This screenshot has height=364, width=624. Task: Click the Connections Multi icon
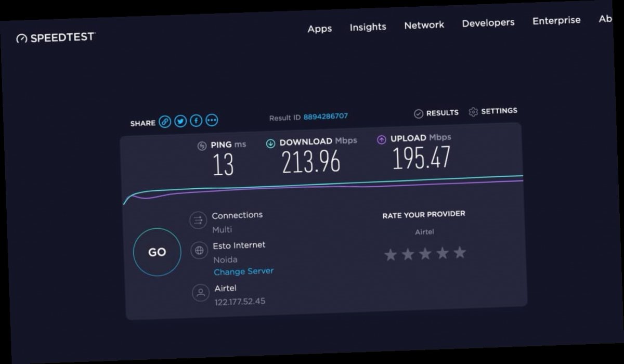point(198,220)
